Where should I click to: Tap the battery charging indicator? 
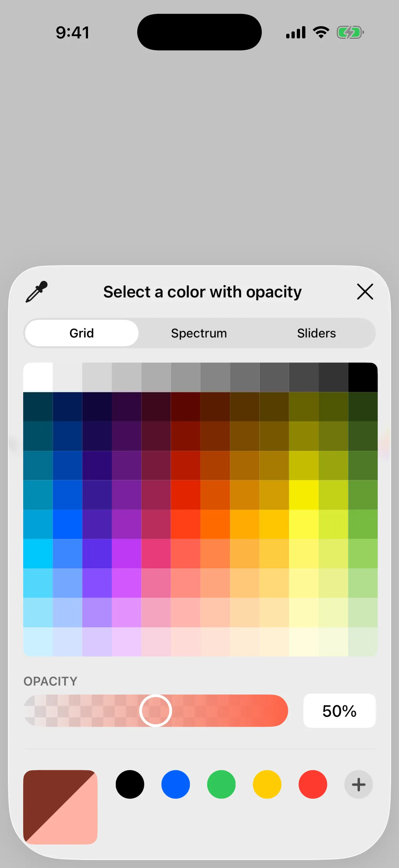coord(350,32)
